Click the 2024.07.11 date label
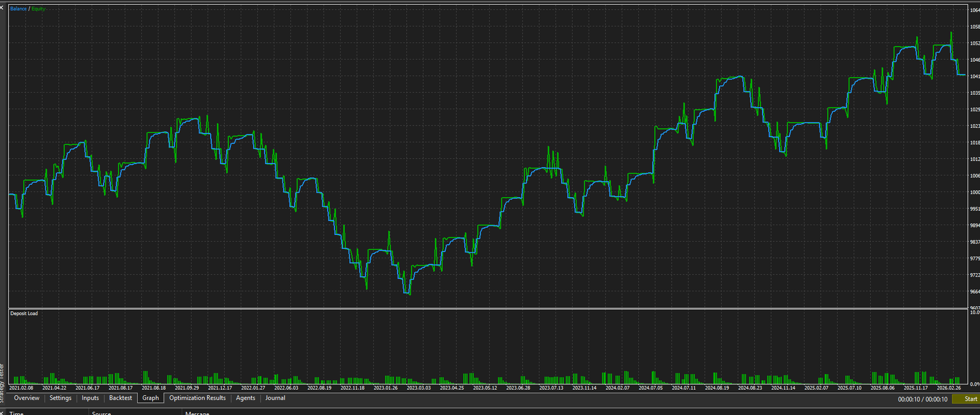 click(684, 387)
